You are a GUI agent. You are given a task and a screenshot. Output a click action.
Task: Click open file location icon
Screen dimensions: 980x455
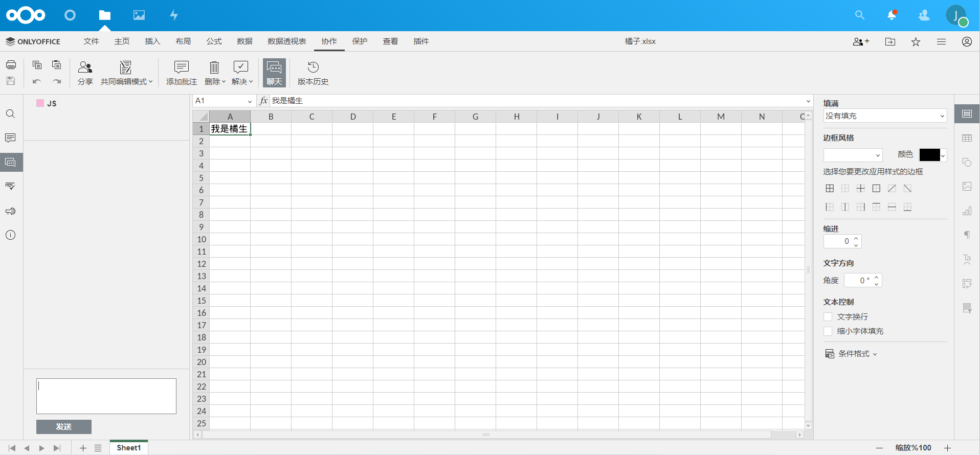pos(890,42)
